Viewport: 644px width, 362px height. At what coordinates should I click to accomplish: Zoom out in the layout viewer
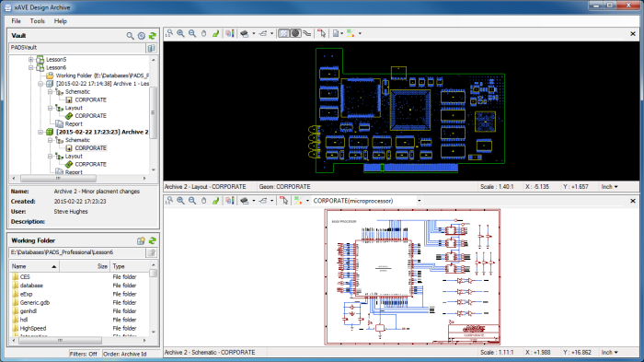[x=191, y=34]
